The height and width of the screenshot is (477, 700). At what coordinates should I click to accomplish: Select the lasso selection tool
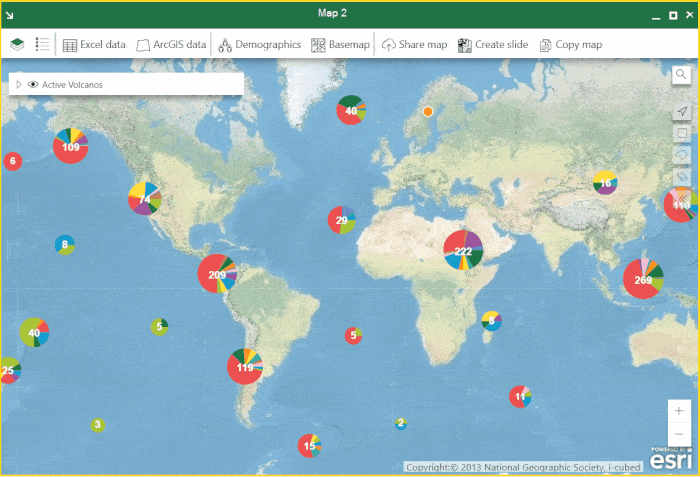[x=682, y=155]
